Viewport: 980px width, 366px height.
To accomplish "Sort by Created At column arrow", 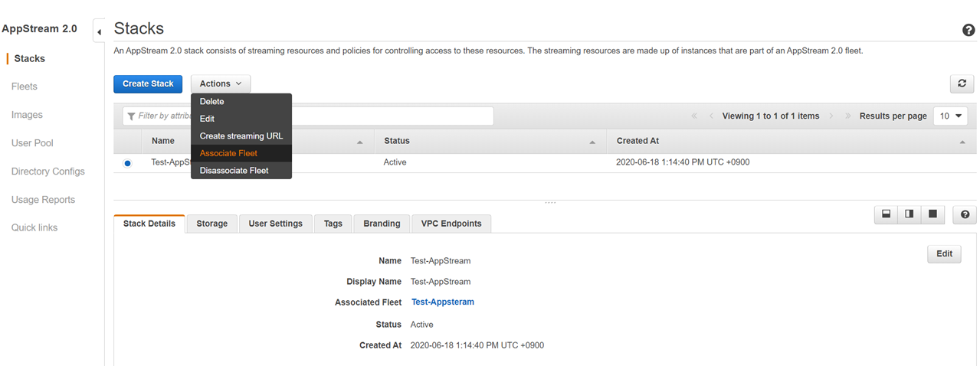I will point(962,142).
